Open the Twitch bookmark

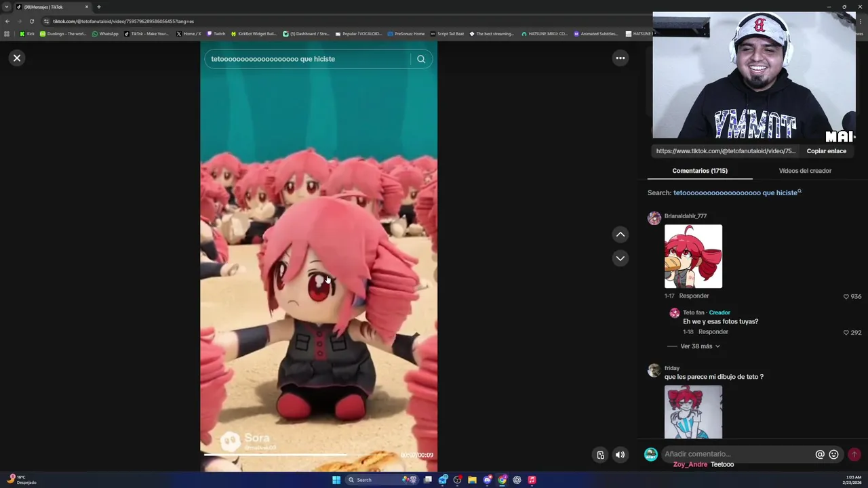pyautogui.click(x=216, y=34)
